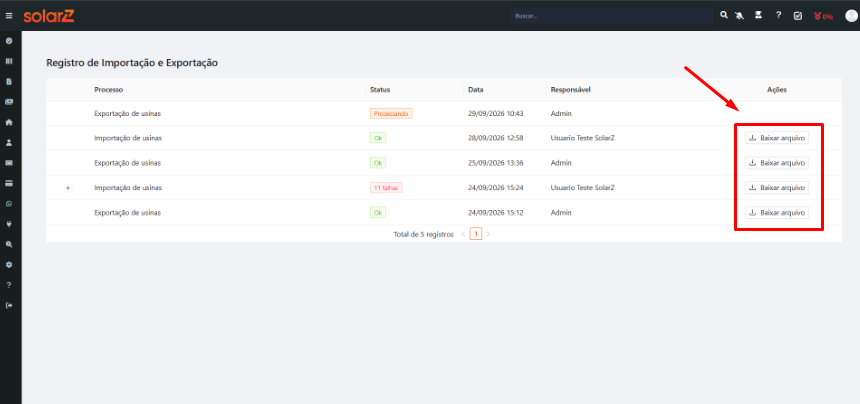
Task: Open the sidebar help question mark icon
Action: [9, 284]
